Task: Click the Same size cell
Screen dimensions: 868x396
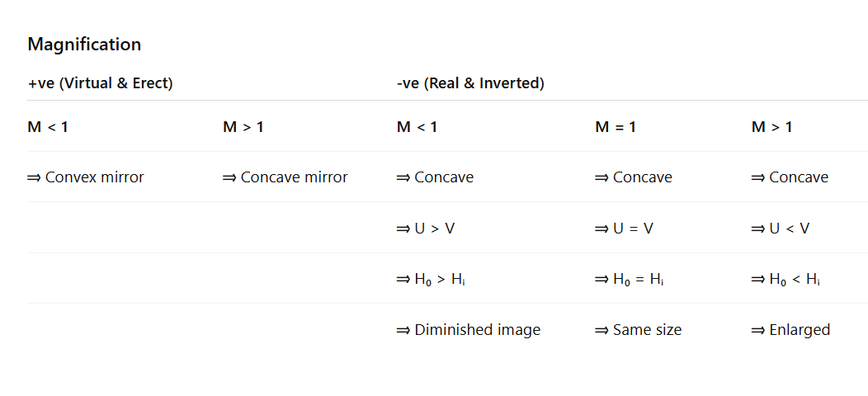Action: click(638, 330)
